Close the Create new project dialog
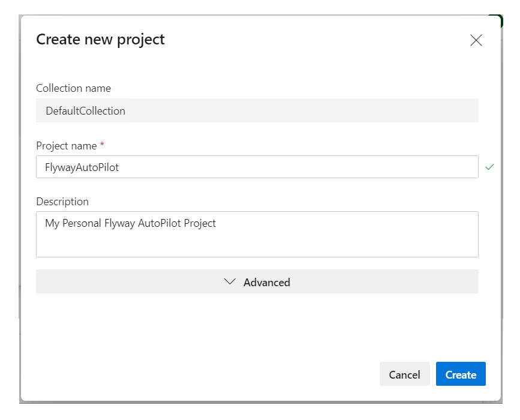This screenshot has width=520, height=420. pyautogui.click(x=476, y=40)
